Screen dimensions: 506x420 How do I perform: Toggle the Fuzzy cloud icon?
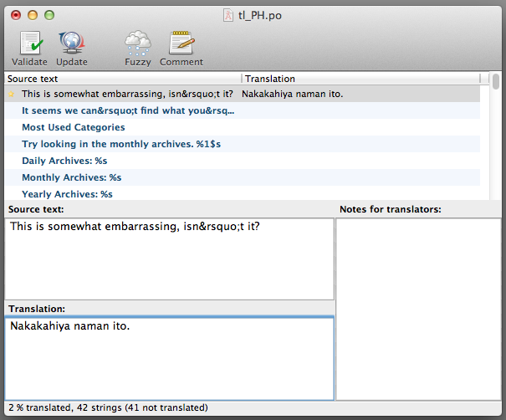click(138, 44)
